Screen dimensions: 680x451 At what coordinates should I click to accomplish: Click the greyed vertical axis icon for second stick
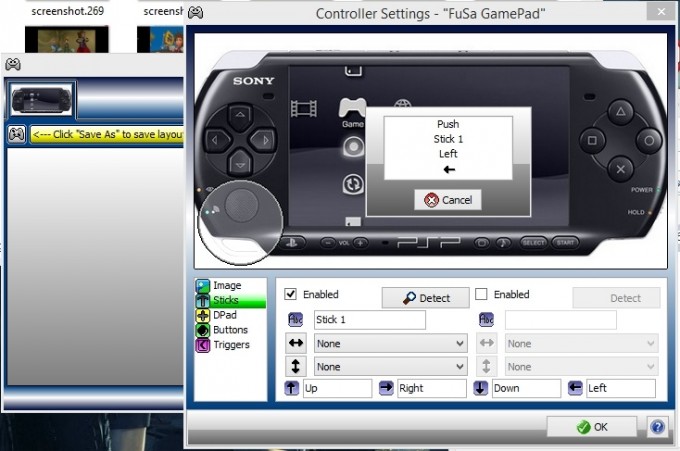click(487, 366)
